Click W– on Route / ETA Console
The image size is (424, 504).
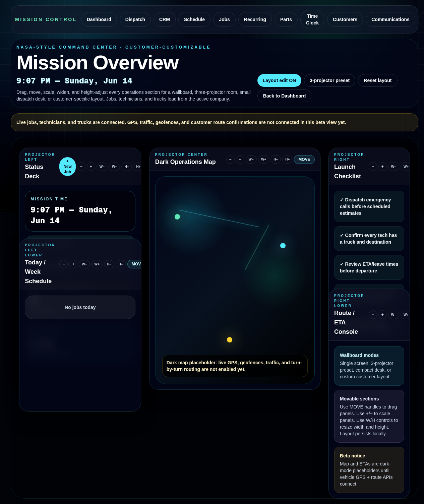[393, 315]
